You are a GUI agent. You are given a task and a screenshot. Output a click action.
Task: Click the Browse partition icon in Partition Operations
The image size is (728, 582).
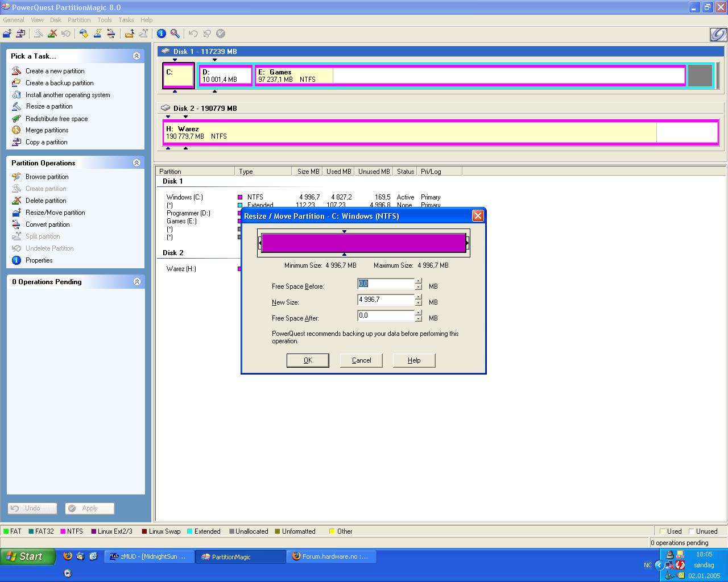[16, 177]
